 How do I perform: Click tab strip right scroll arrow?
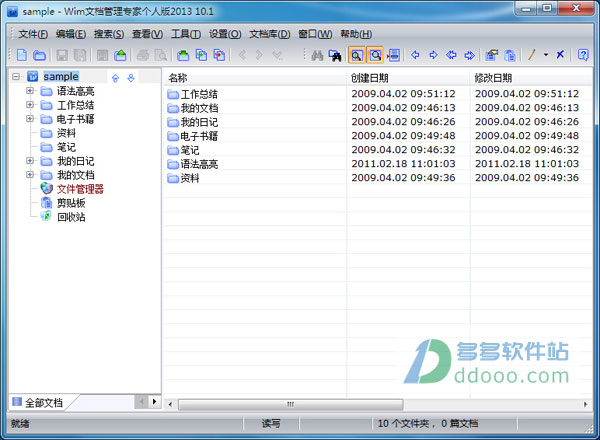pos(154,402)
